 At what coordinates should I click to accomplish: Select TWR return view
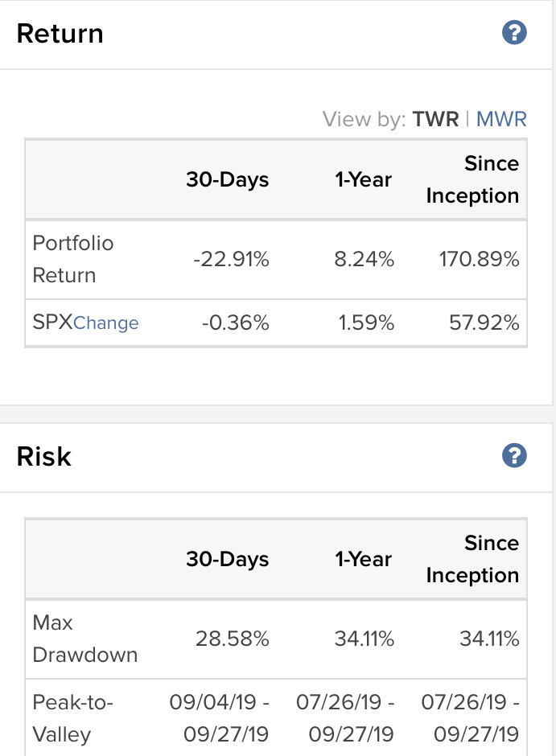pyautogui.click(x=435, y=119)
